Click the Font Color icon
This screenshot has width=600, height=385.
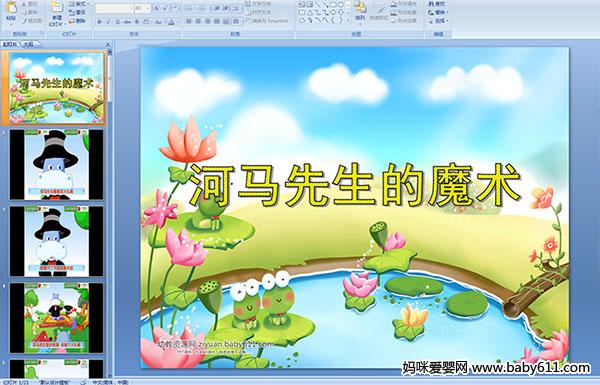[171, 22]
